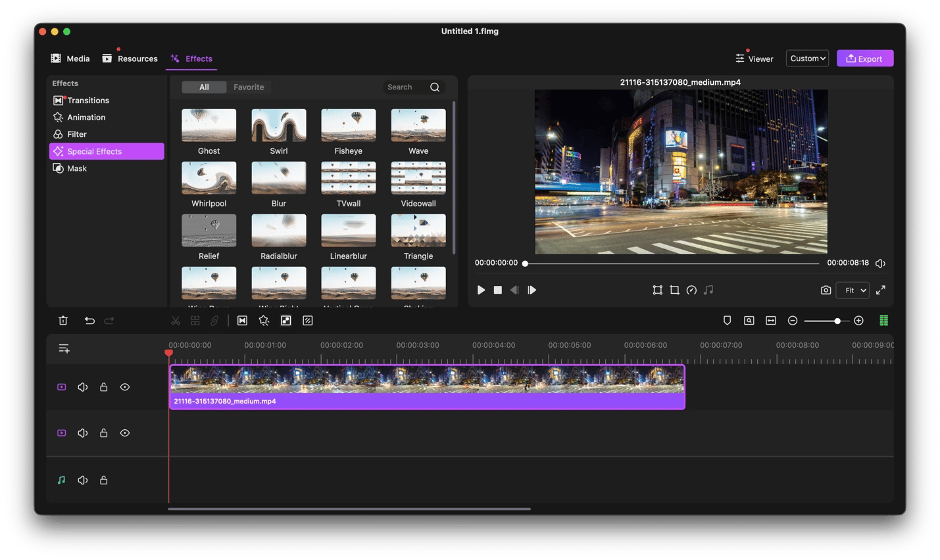Image resolution: width=940 pixels, height=560 pixels.
Task: Show the Favorite effects tab
Action: [x=249, y=87]
